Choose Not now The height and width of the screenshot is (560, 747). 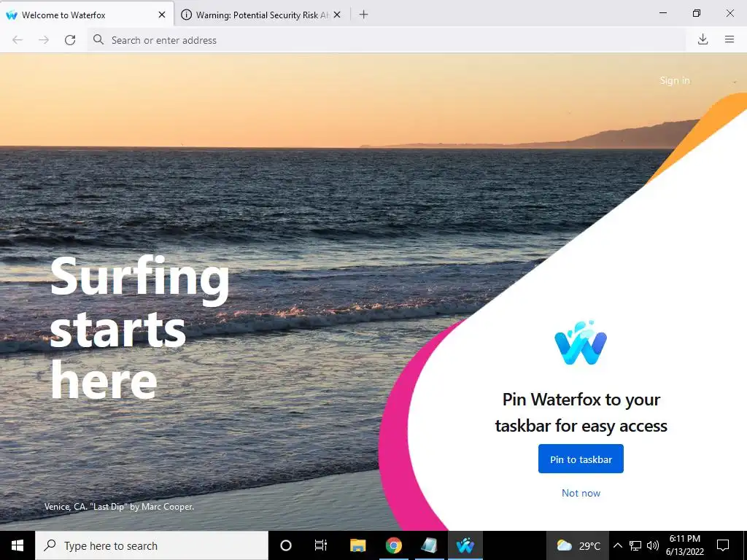tap(581, 493)
